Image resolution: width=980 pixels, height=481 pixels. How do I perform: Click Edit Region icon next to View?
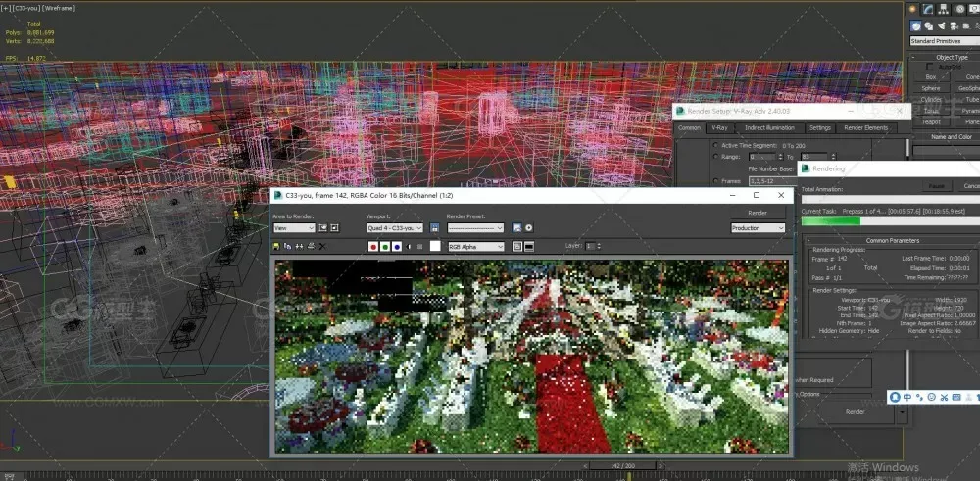(x=323, y=228)
